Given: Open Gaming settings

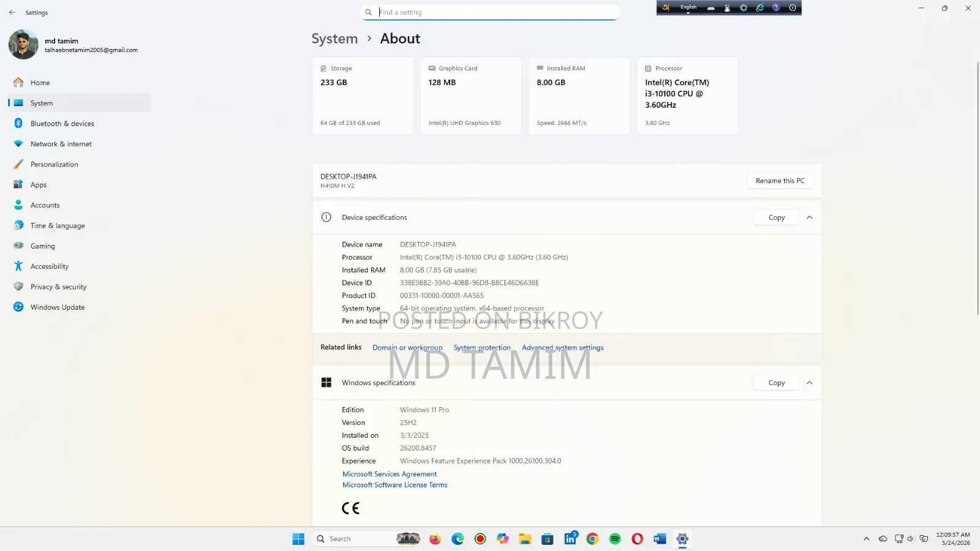Looking at the screenshot, I should tap(80, 246).
